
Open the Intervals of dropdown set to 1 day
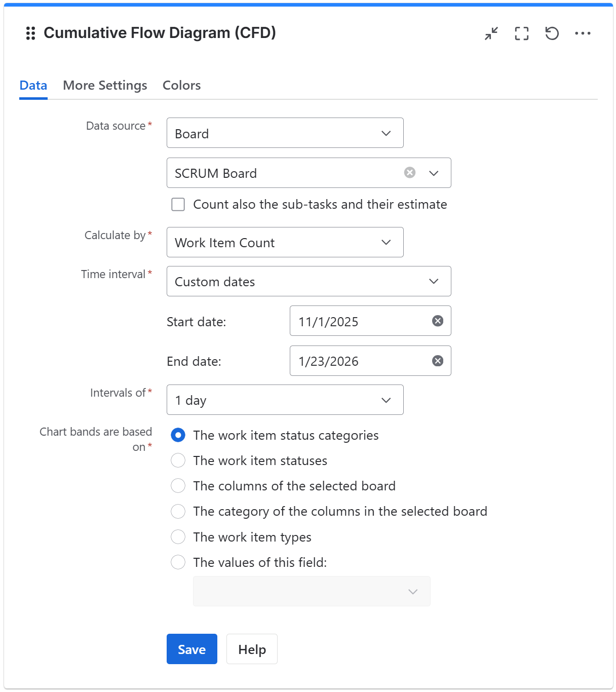click(x=285, y=400)
